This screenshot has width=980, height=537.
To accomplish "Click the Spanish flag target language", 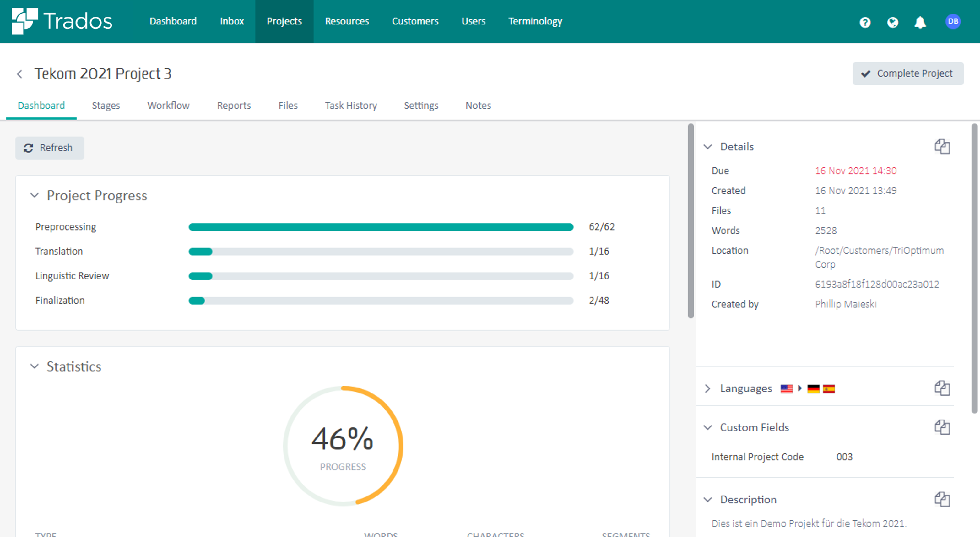I will (x=829, y=388).
